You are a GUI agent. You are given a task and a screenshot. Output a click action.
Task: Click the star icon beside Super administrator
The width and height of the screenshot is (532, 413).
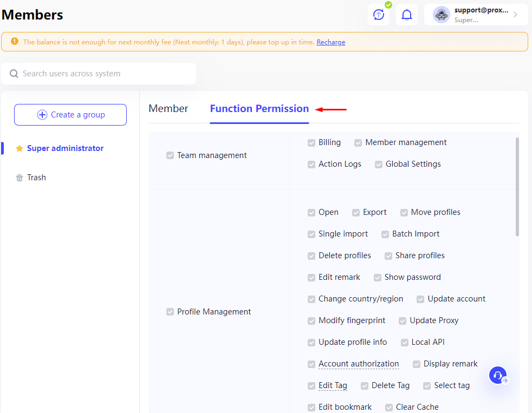pos(20,148)
